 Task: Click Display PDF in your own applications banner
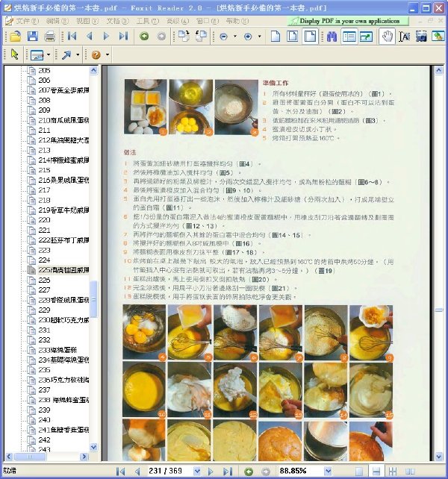348,21
